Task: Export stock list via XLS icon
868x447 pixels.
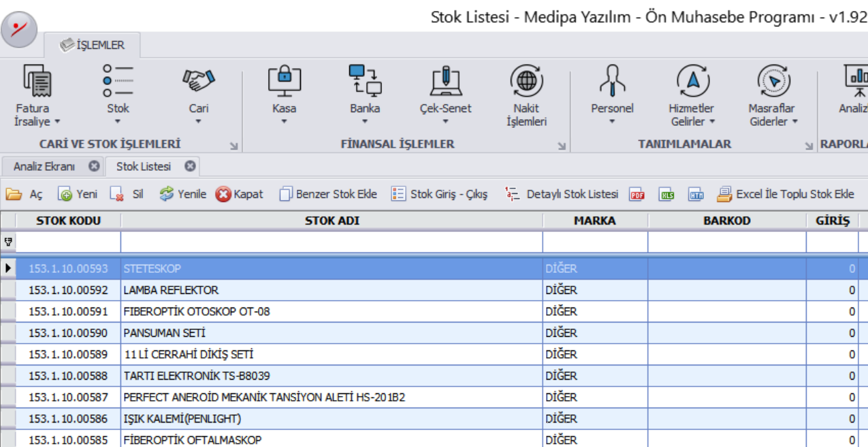Action: click(666, 195)
